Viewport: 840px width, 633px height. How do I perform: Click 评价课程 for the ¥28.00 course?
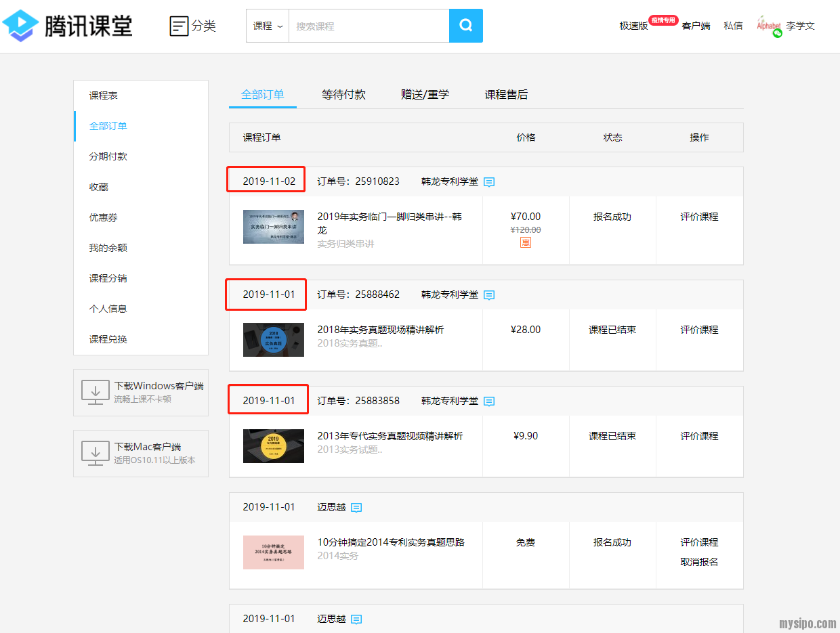pyautogui.click(x=699, y=330)
